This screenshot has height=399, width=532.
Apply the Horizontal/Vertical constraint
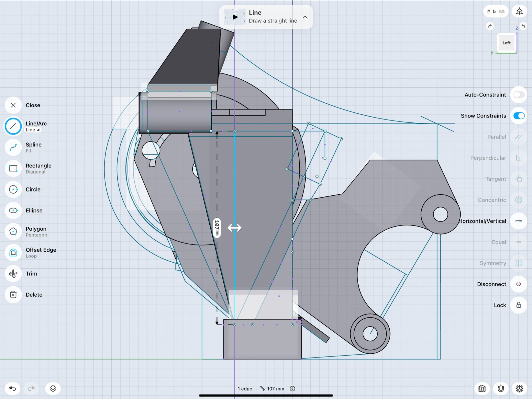click(x=518, y=221)
